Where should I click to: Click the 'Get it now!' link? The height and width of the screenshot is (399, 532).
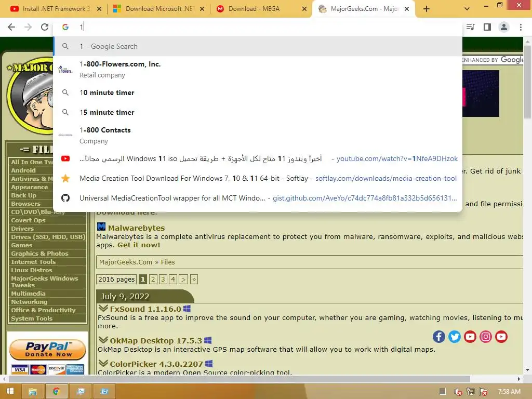pyautogui.click(x=138, y=245)
